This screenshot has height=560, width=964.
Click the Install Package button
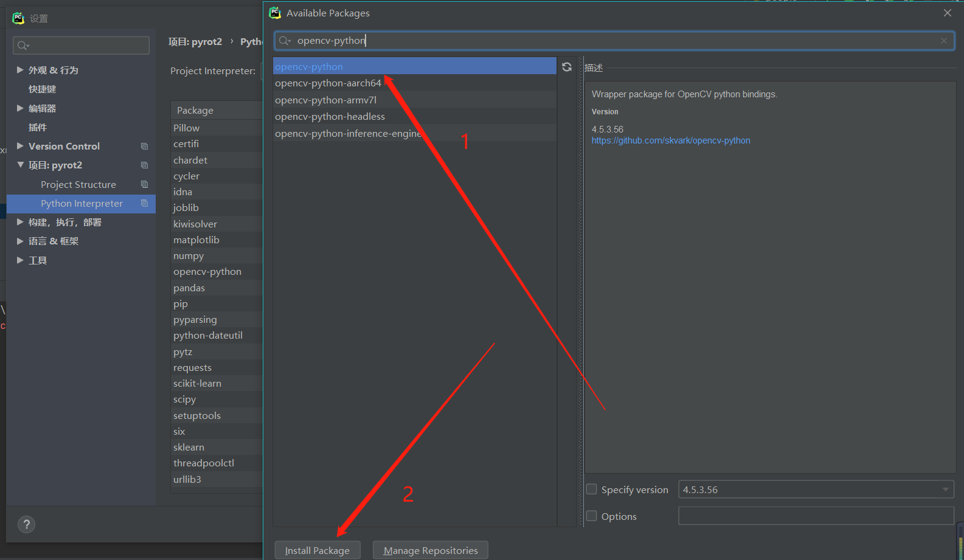click(317, 550)
